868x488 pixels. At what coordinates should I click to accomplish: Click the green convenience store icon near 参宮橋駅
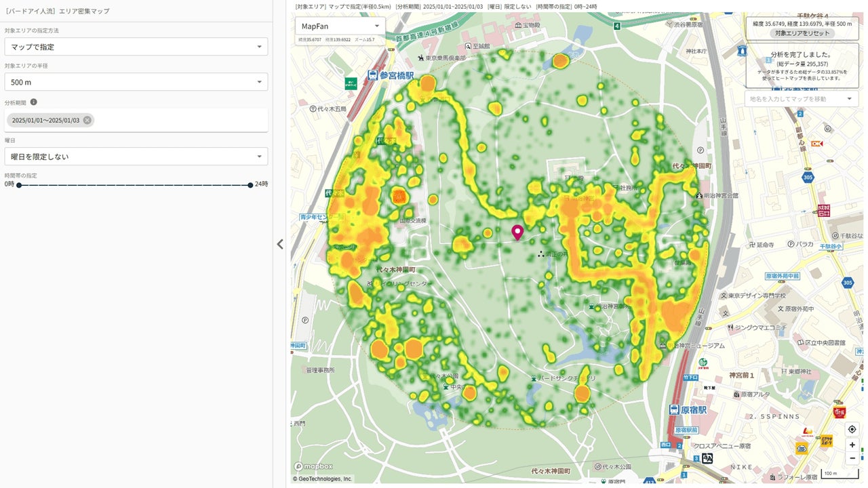pos(351,83)
